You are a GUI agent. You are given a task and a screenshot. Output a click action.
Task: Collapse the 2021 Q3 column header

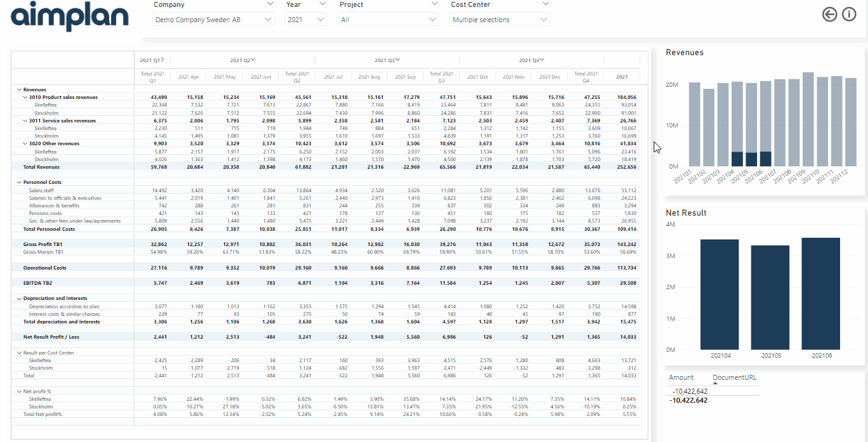click(398, 60)
